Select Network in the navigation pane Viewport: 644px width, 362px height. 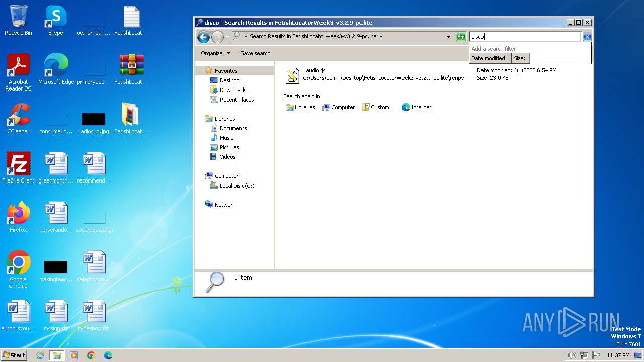click(225, 205)
